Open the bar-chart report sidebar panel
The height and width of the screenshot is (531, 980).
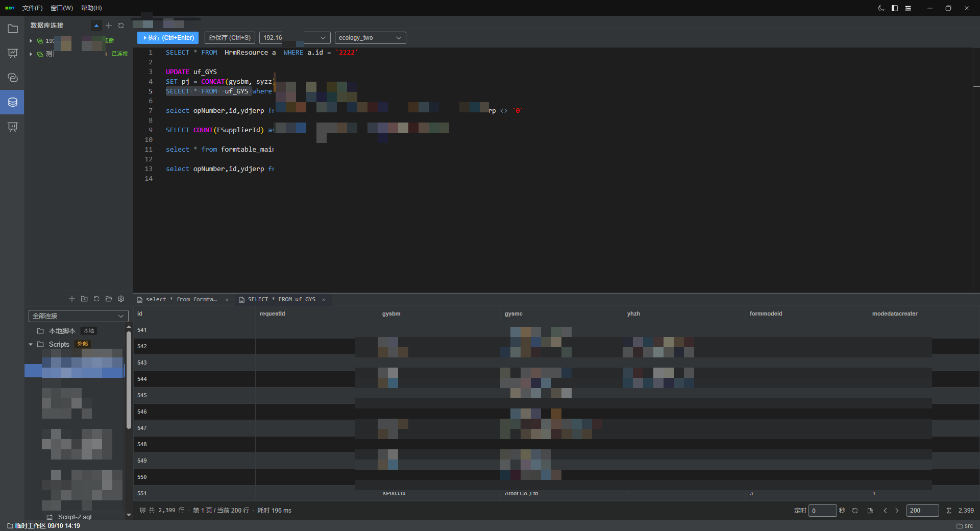click(13, 127)
